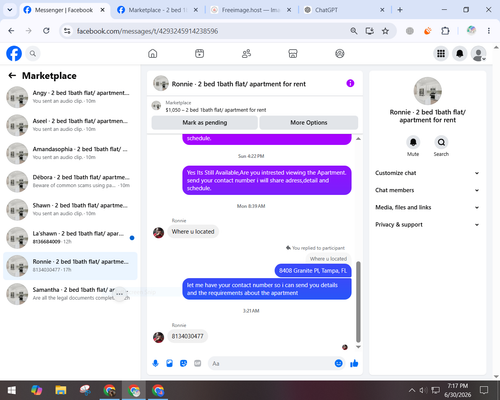Open Shawn conversation in list
The height and width of the screenshot is (400, 500).
[70, 209]
